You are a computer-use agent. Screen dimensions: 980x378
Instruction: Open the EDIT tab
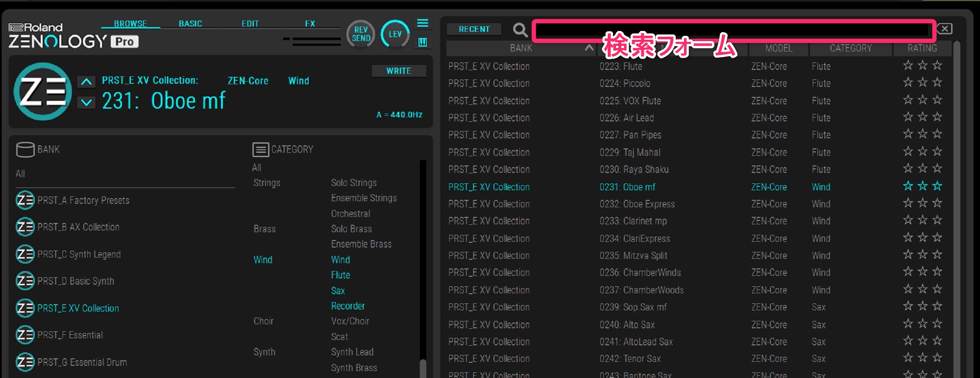250,24
